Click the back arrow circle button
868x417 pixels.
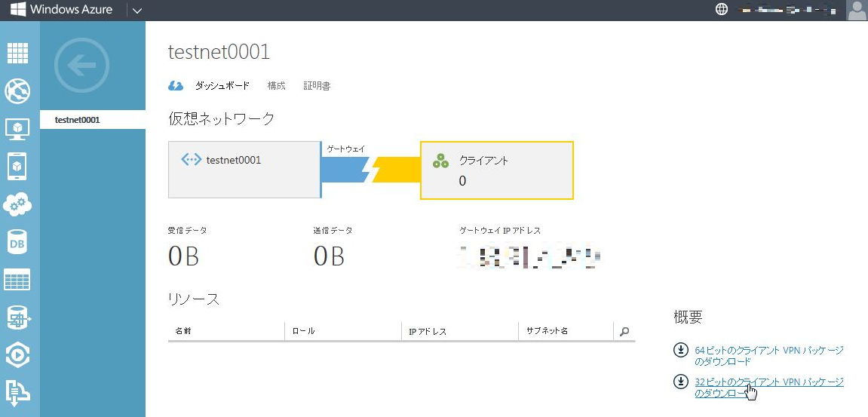(x=82, y=66)
